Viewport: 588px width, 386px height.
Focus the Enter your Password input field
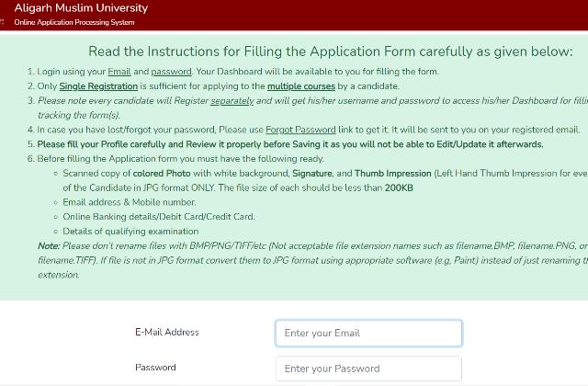(368, 369)
